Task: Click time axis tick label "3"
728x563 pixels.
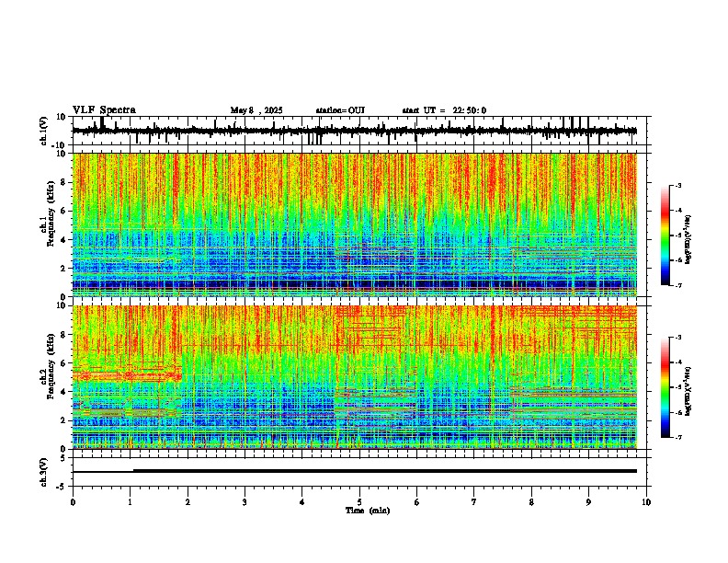Action: (245, 502)
